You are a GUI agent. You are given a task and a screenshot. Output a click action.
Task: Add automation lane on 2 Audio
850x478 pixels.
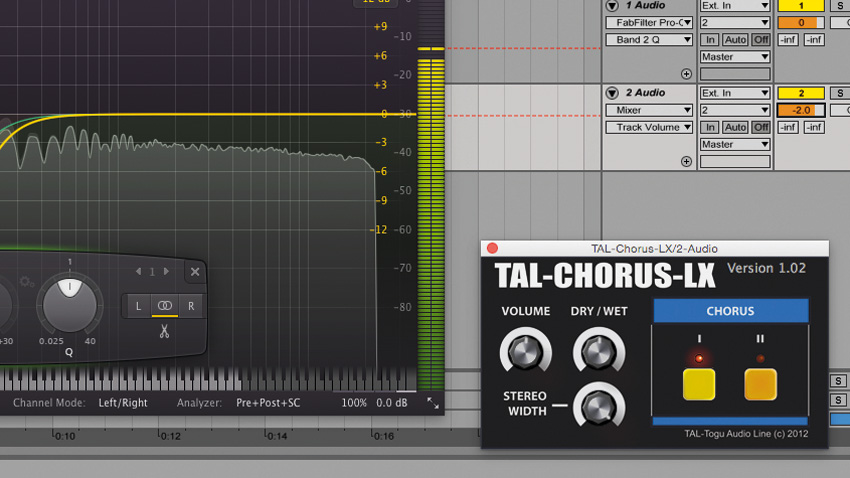(x=686, y=162)
